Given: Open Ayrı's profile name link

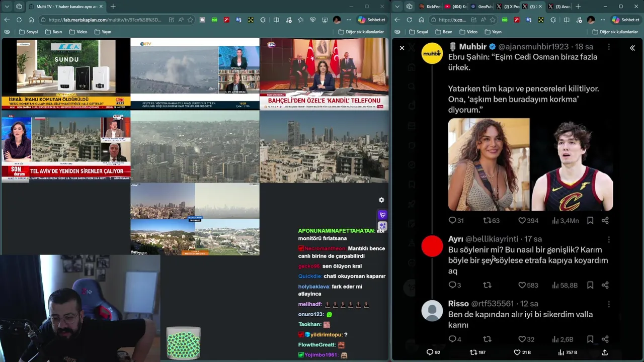Looking at the screenshot, I should (455, 239).
